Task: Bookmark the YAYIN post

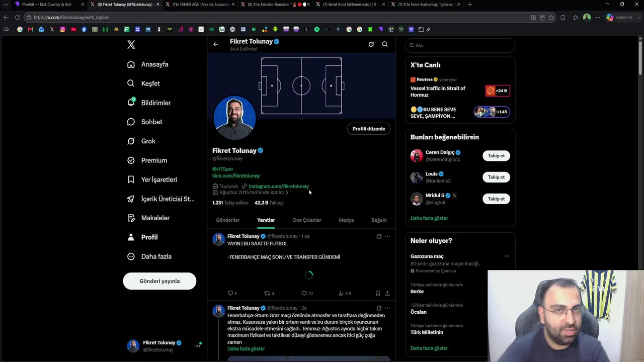Action: (378, 293)
